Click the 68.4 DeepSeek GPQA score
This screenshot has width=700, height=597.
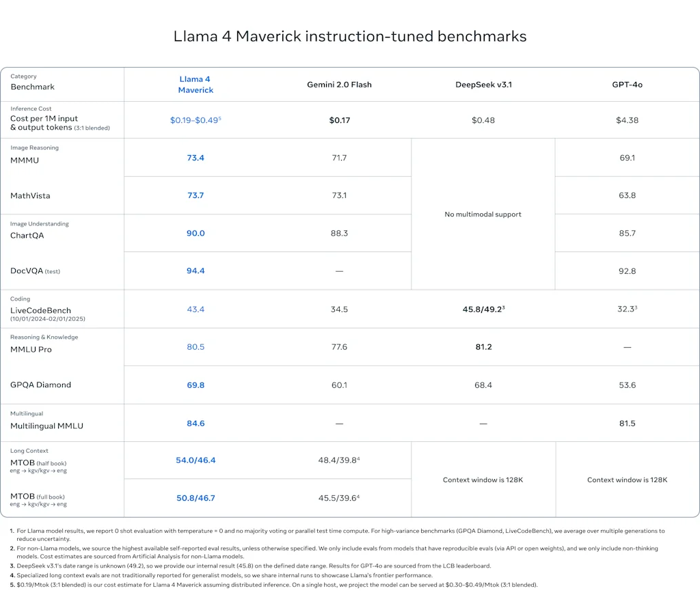point(483,385)
